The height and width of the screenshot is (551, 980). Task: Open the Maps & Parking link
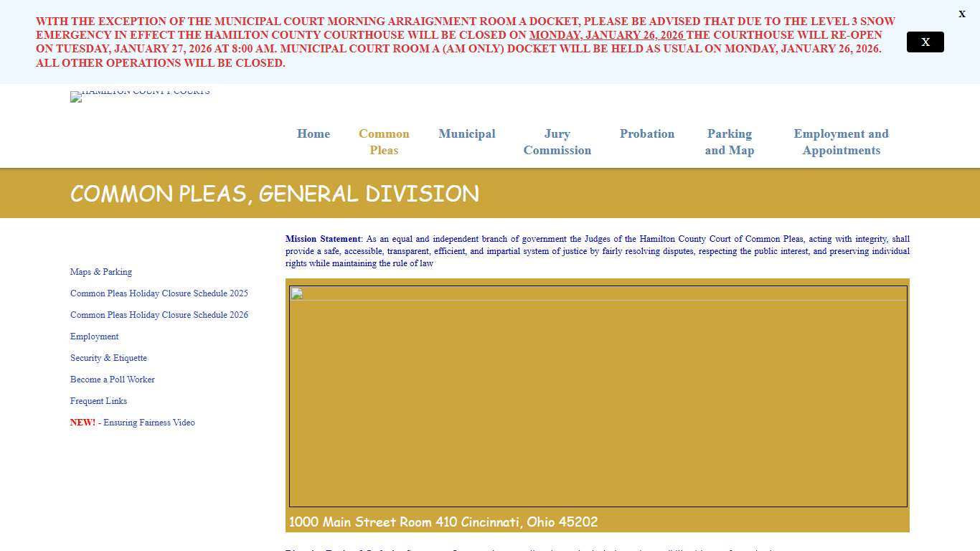pos(100,272)
